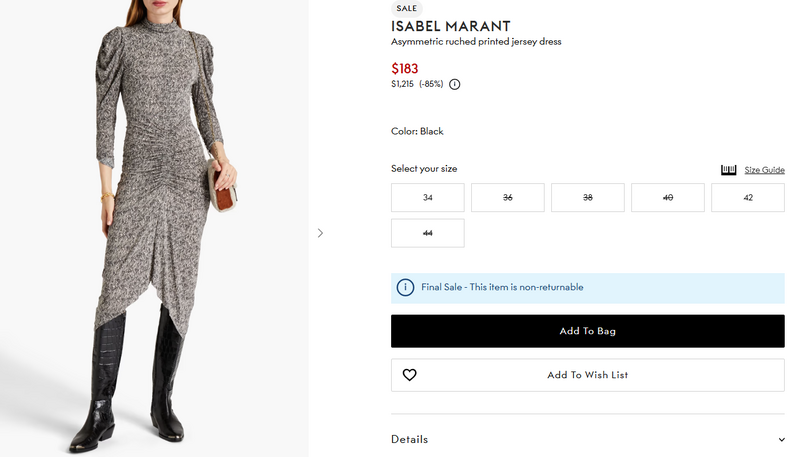Select the crossed-out size 36
Screen dimensions: 800x457
[508, 198]
